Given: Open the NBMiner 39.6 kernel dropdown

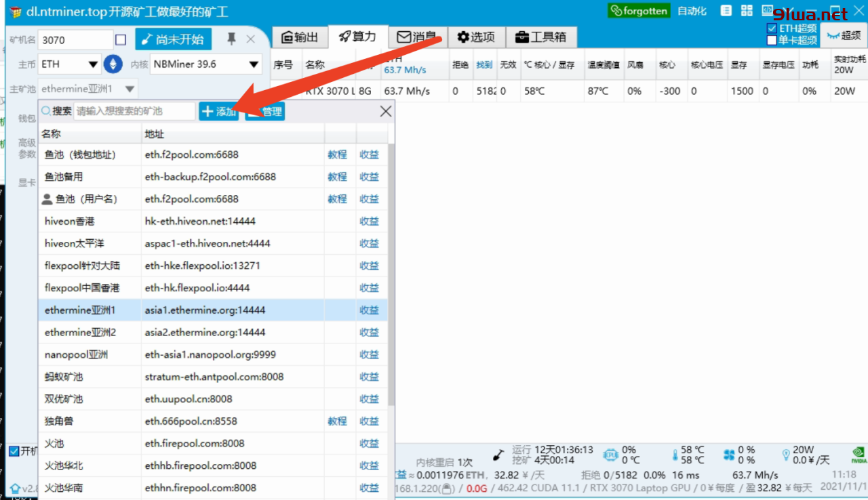Looking at the screenshot, I should click(205, 64).
